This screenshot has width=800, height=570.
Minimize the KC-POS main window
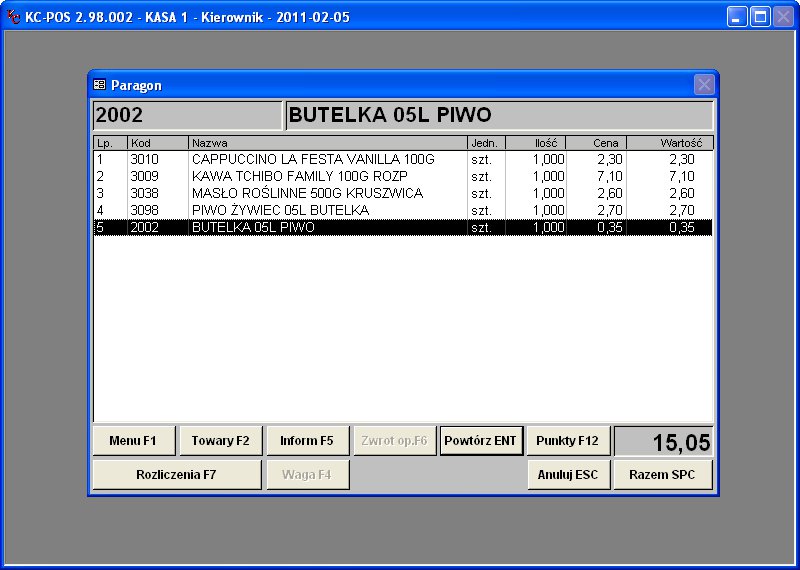[x=737, y=17]
